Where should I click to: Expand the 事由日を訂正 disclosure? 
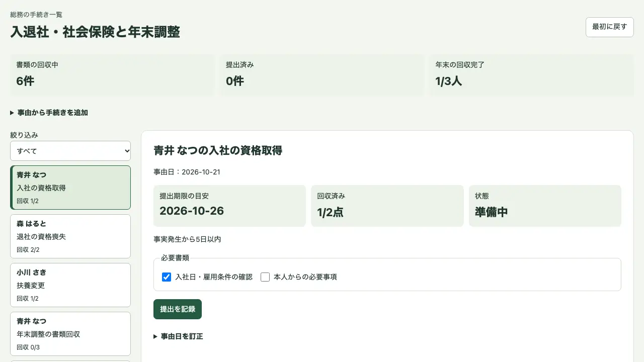coord(178,336)
